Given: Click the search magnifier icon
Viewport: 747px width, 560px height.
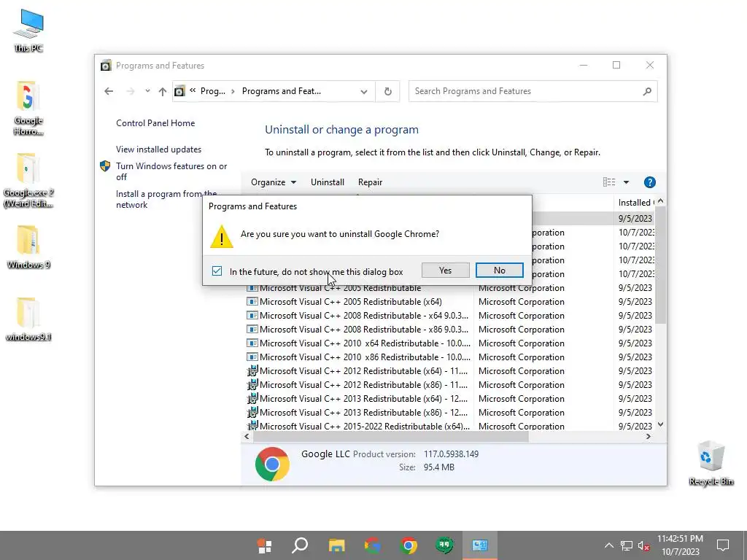Looking at the screenshot, I should pos(647,91).
